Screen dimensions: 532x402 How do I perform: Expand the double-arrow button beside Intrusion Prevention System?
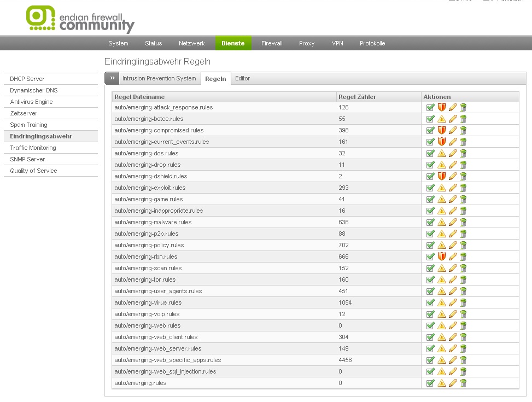coord(112,79)
